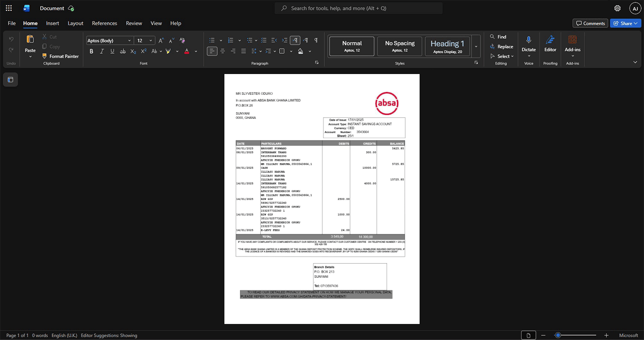Apply superscript formatting

click(x=144, y=51)
